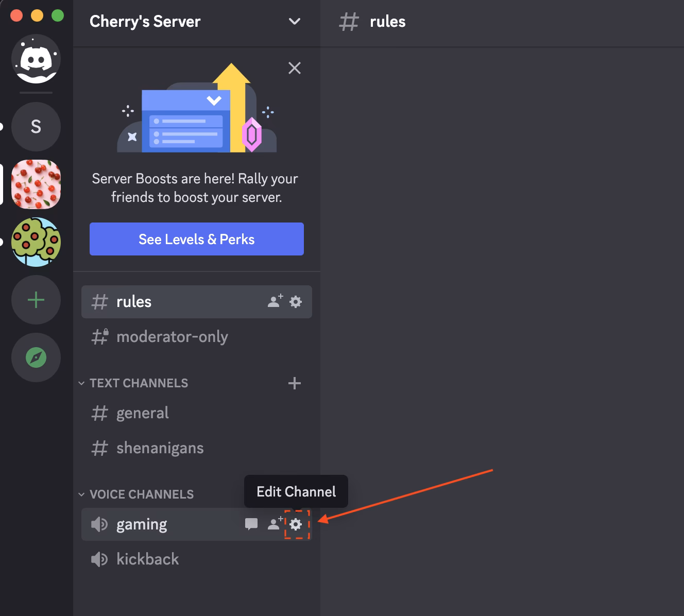Select the server with letter S
Image resolution: width=684 pixels, height=616 pixels.
click(x=36, y=126)
